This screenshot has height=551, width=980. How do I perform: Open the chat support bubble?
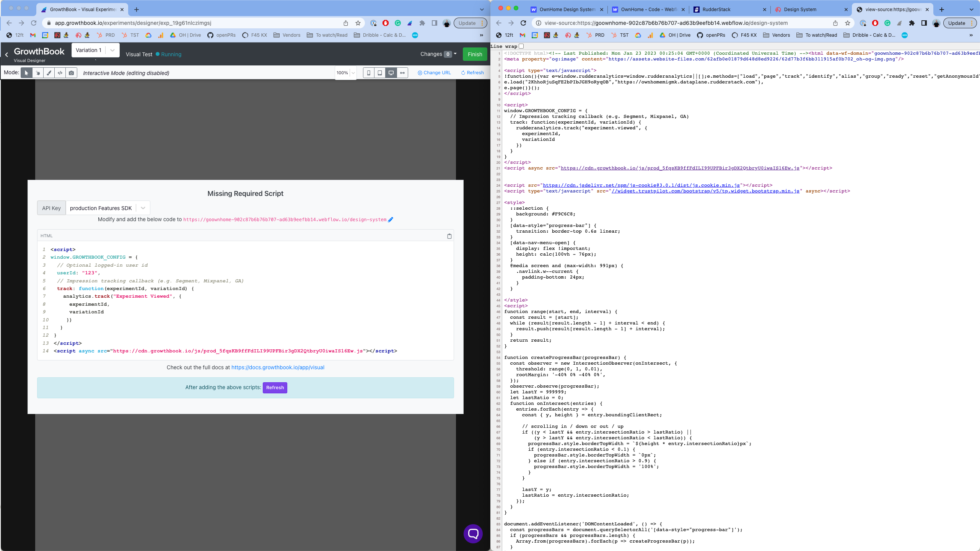[473, 533]
